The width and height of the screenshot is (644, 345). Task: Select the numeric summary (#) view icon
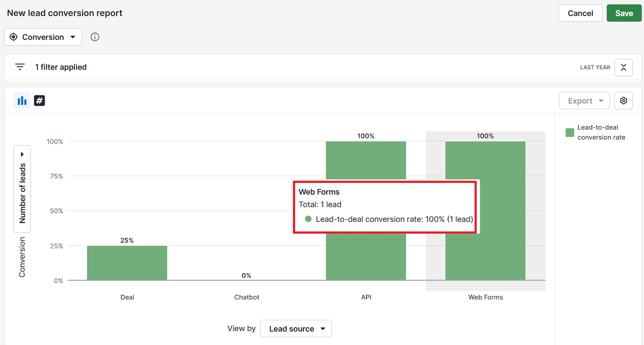point(39,101)
